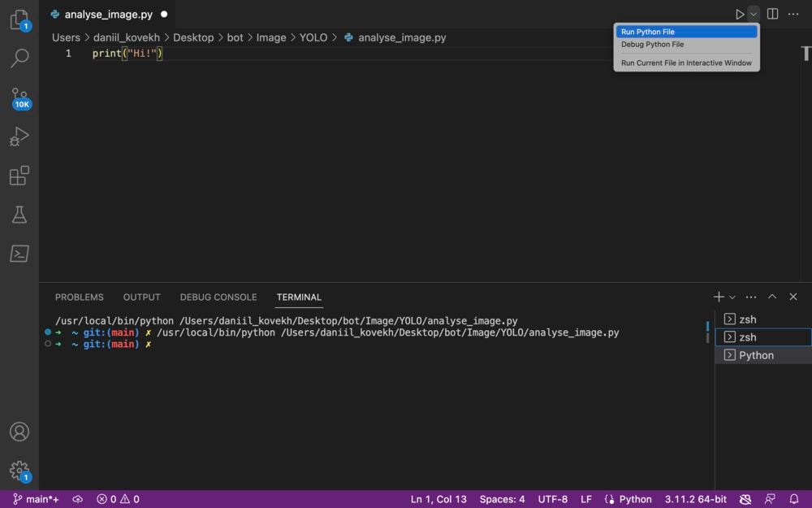This screenshot has height=508, width=812.
Task: Open the Accounts icon in the activity bar
Action: click(19, 432)
